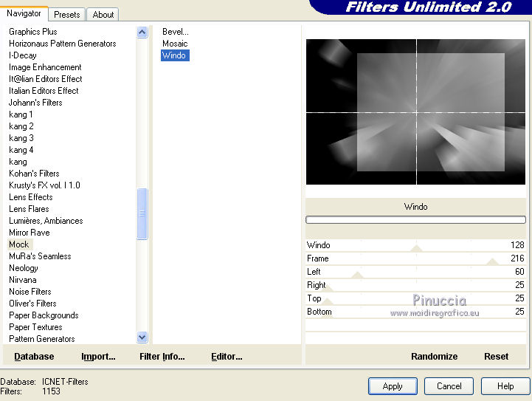Select Kohan's Filters category

34,174
